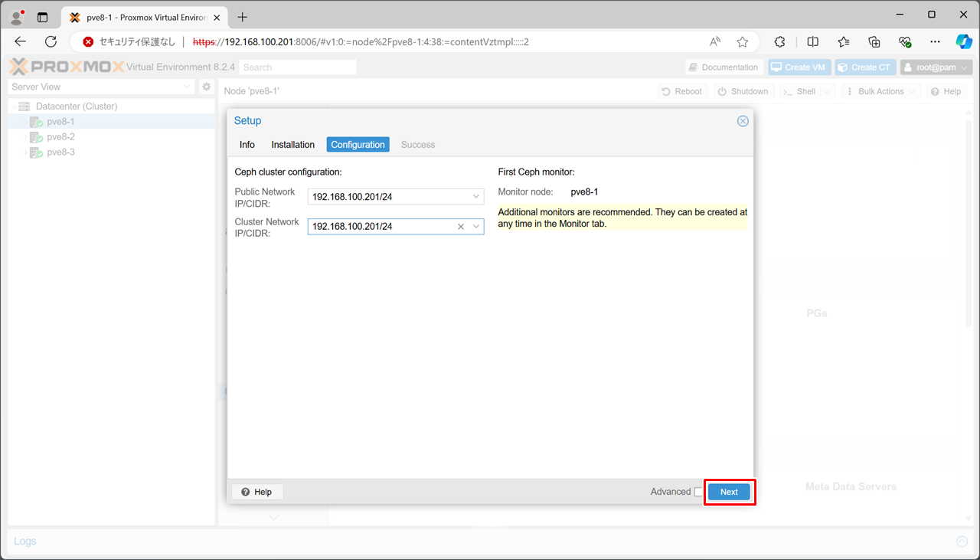Add this page to browser favorites

[742, 42]
